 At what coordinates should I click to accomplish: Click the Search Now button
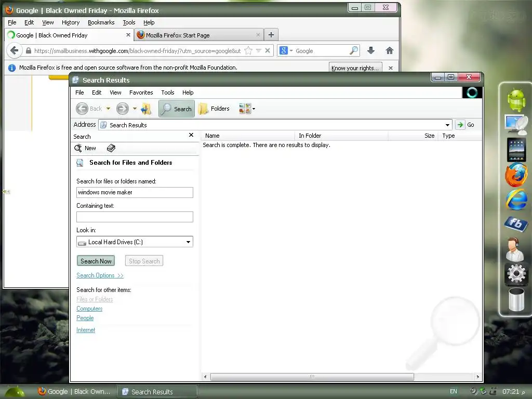[96, 261]
